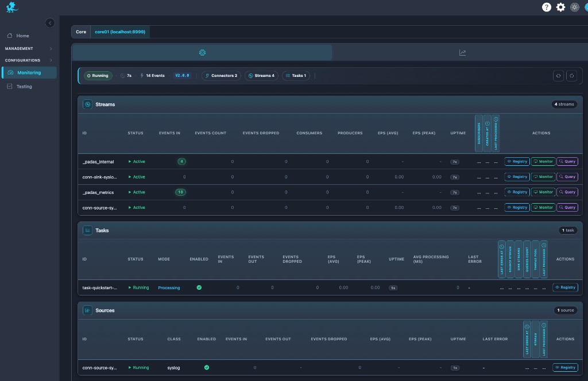Image resolution: width=588 pixels, height=381 pixels.
Task: Click the enabled checkmark of task-quickstart
Action: pos(199,287)
